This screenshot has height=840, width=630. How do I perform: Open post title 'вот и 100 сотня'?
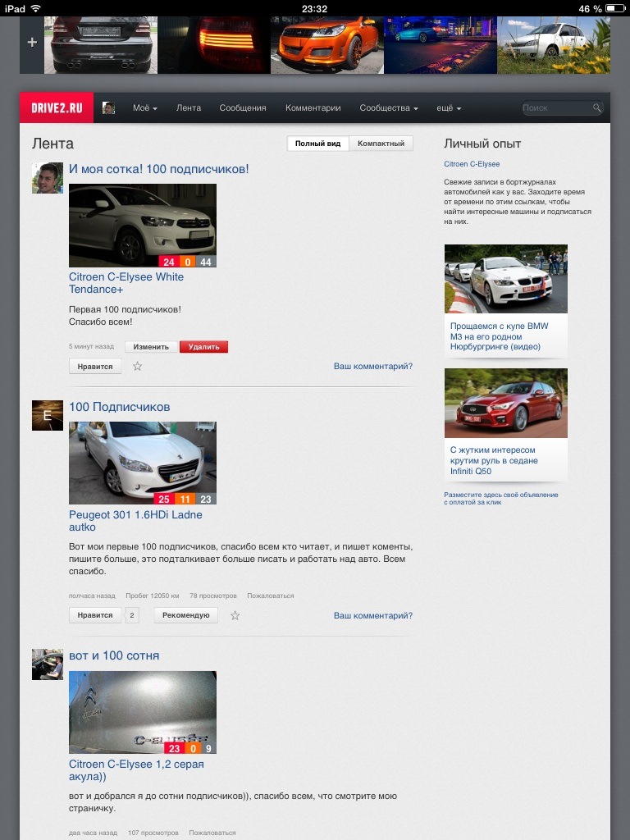(x=114, y=655)
